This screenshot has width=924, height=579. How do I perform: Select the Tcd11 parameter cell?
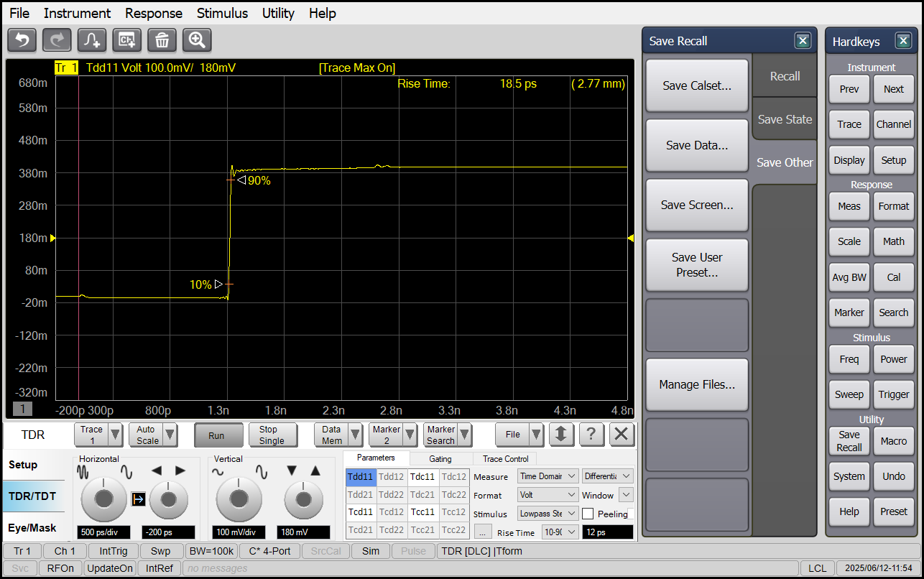pos(361,512)
